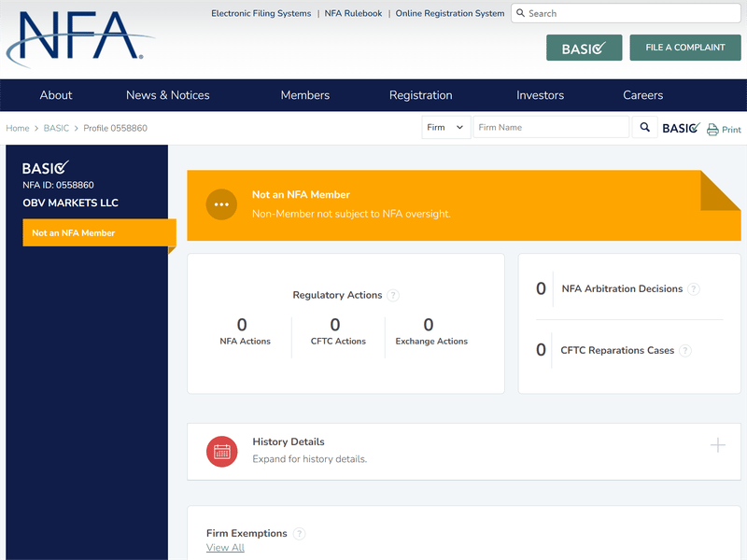Click the History Details heading

click(x=289, y=441)
